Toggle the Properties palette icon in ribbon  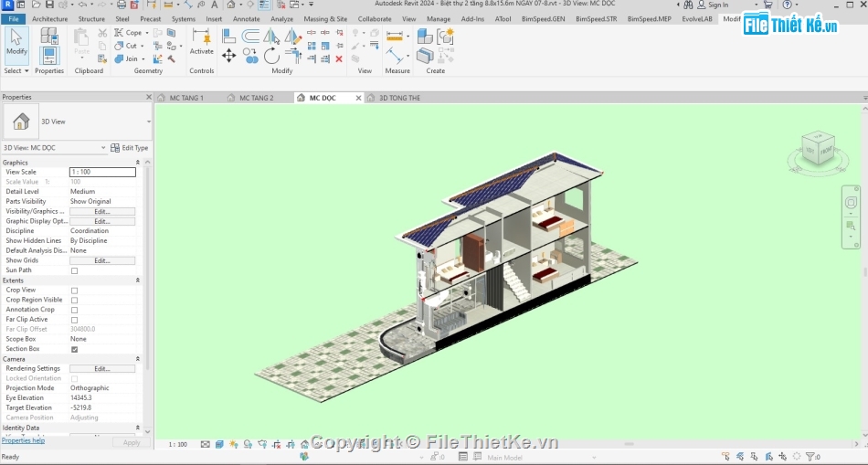coord(49,56)
